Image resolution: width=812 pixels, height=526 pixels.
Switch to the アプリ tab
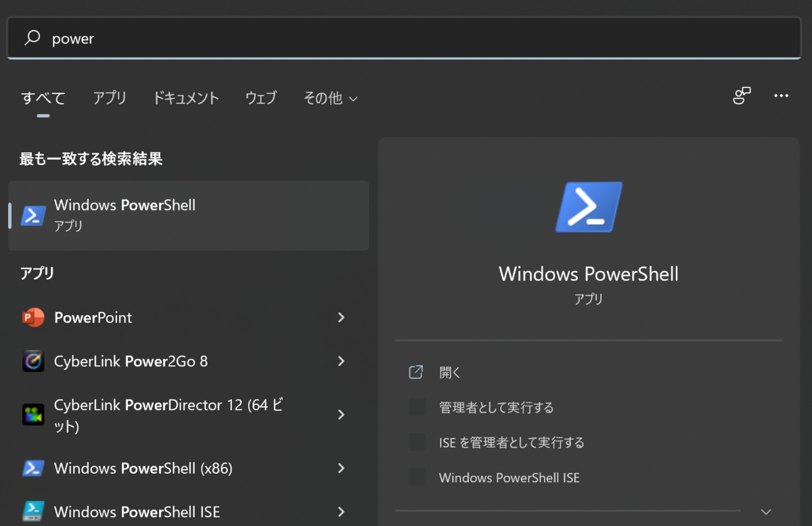110,98
